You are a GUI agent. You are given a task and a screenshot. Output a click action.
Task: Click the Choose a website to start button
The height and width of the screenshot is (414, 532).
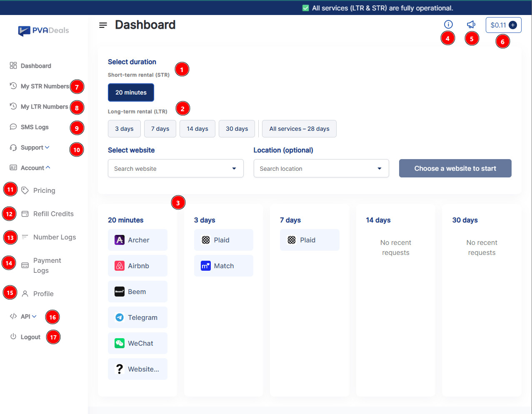[455, 168]
